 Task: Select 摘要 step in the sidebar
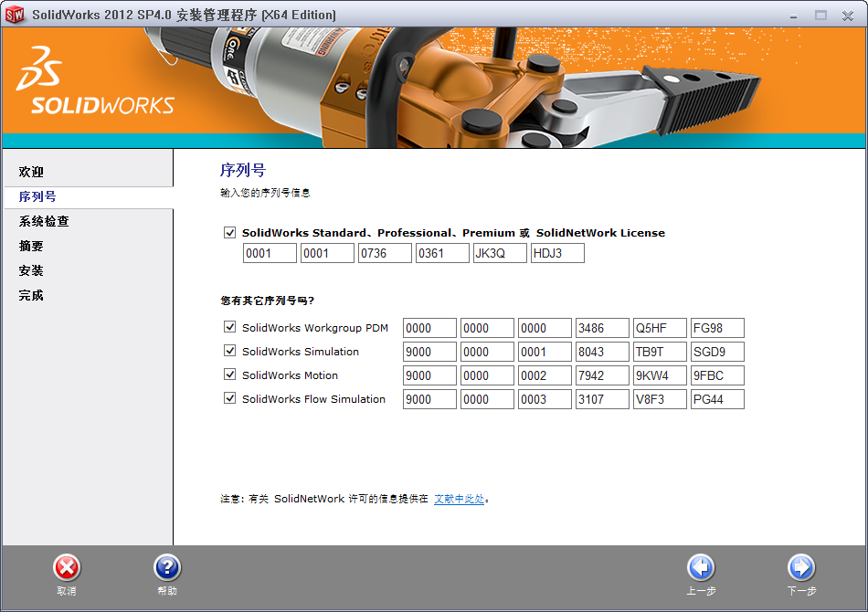(31, 246)
